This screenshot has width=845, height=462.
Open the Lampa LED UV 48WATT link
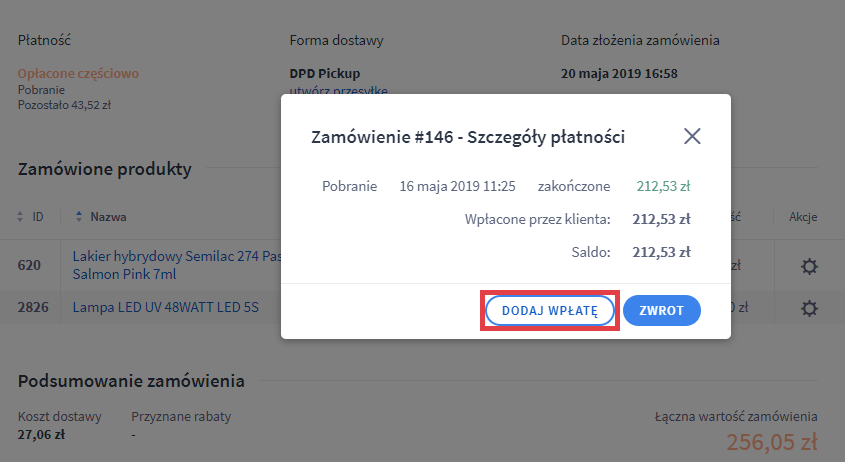click(x=165, y=308)
